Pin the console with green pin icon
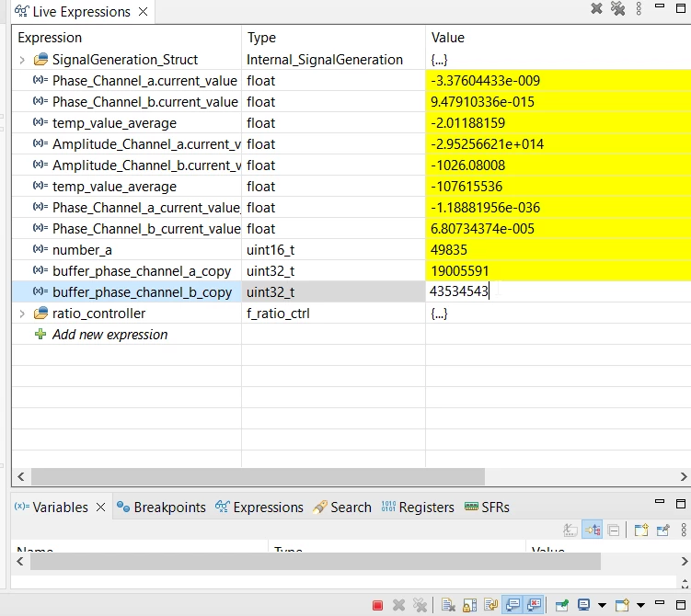 tap(562, 606)
